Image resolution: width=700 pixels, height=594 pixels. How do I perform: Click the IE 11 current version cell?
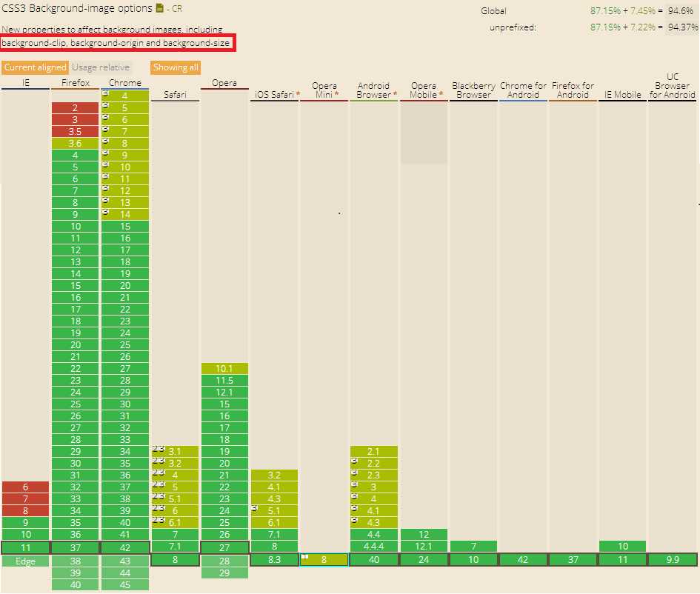25,547
